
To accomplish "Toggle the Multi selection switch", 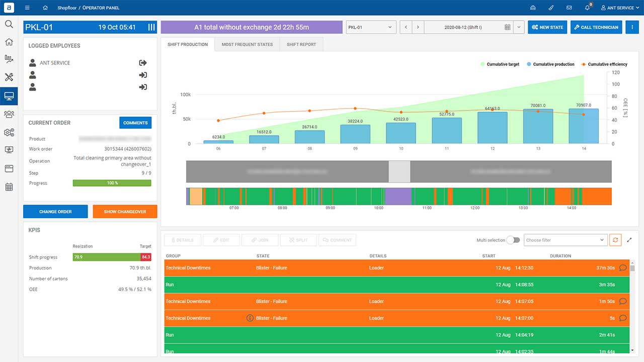I will [513, 240].
